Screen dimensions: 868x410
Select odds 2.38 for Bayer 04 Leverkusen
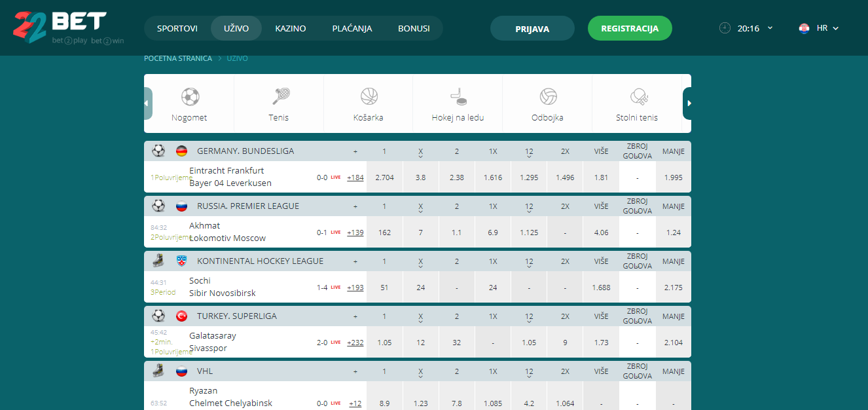pyautogui.click(x=457, y=177)
